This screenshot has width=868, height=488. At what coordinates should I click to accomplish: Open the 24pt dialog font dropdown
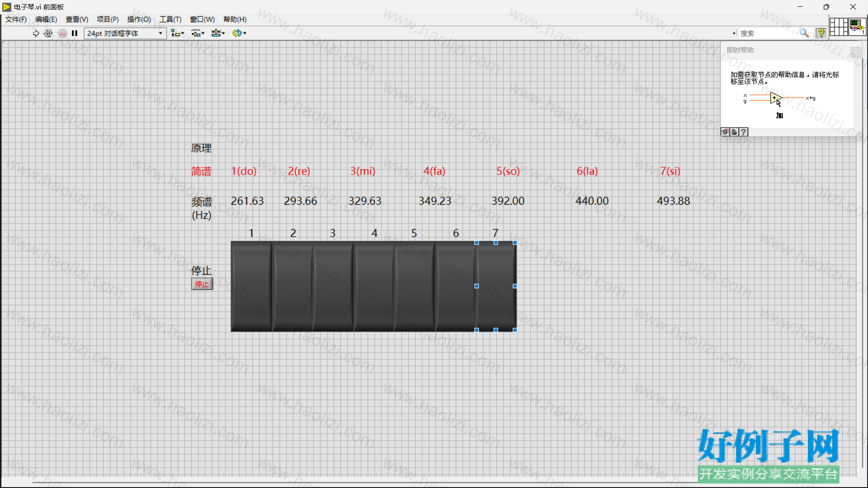click(x=125, y=33)
